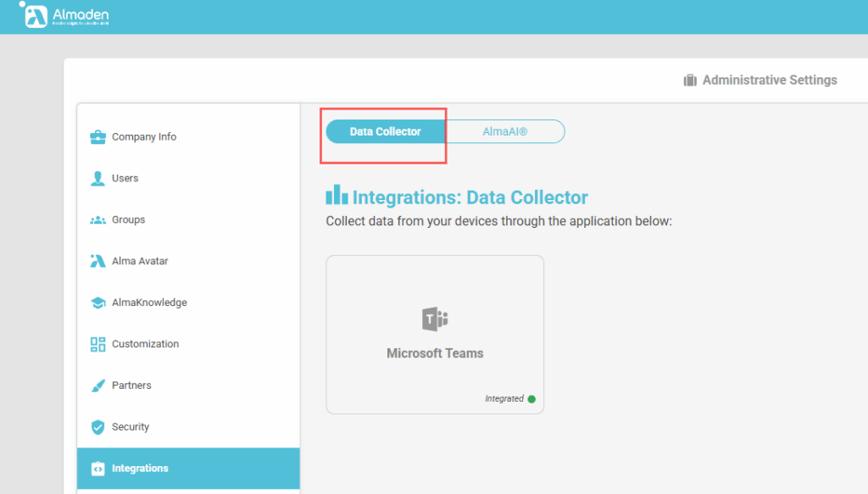Click the Microsoft Teams logo icon
This screenshot has height=494, width=868.
tap(435, 319)
